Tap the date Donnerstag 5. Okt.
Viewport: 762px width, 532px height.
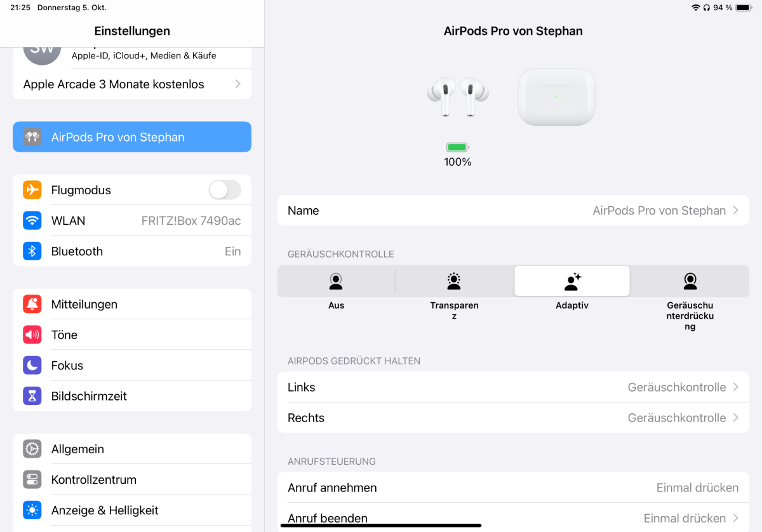pyautogui.click(x=72, y=8)
